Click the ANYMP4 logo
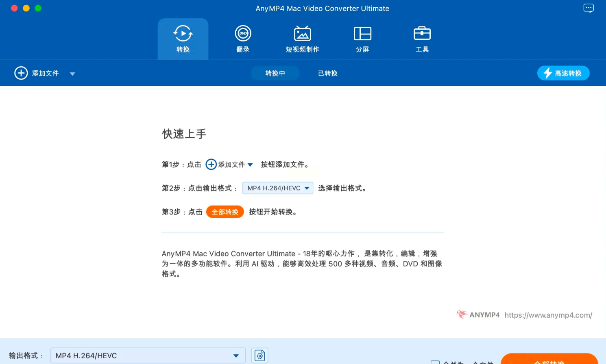The image size is (606, 364). pos(478,314)
